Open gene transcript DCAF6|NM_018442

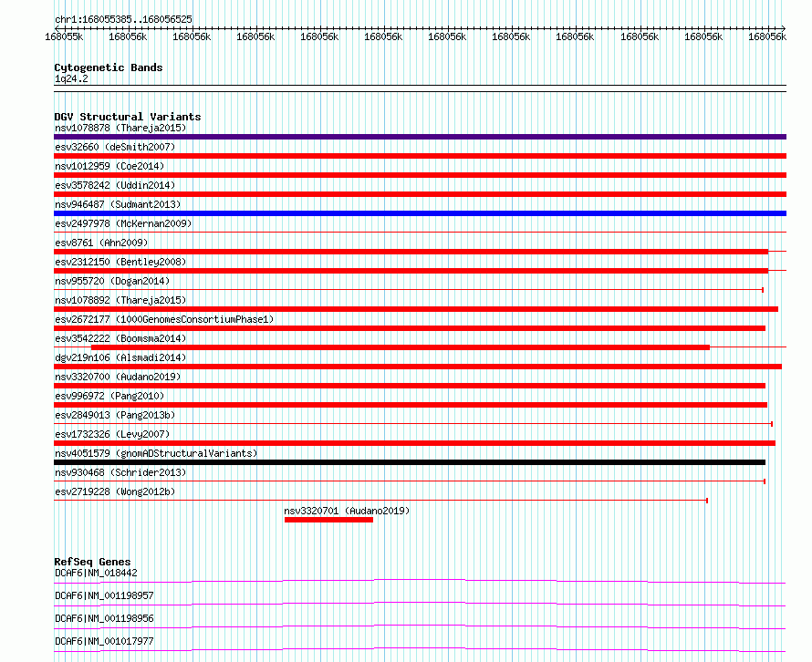[x=96, y=573]
